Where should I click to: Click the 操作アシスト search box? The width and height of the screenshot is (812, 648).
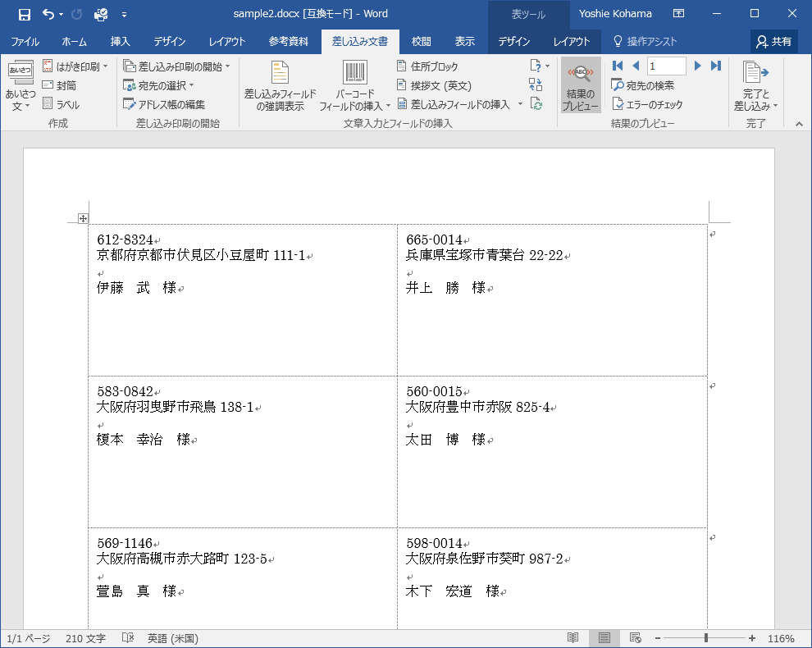645,42
